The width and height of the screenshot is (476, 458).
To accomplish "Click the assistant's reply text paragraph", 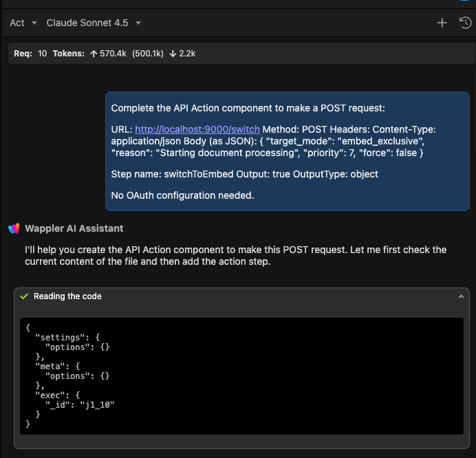I will coord(235,255).
